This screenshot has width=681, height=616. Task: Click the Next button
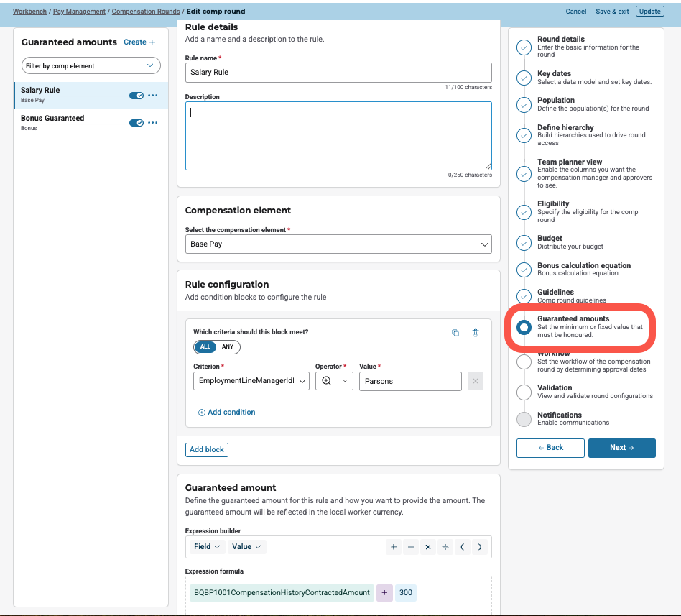coord(621,448)
